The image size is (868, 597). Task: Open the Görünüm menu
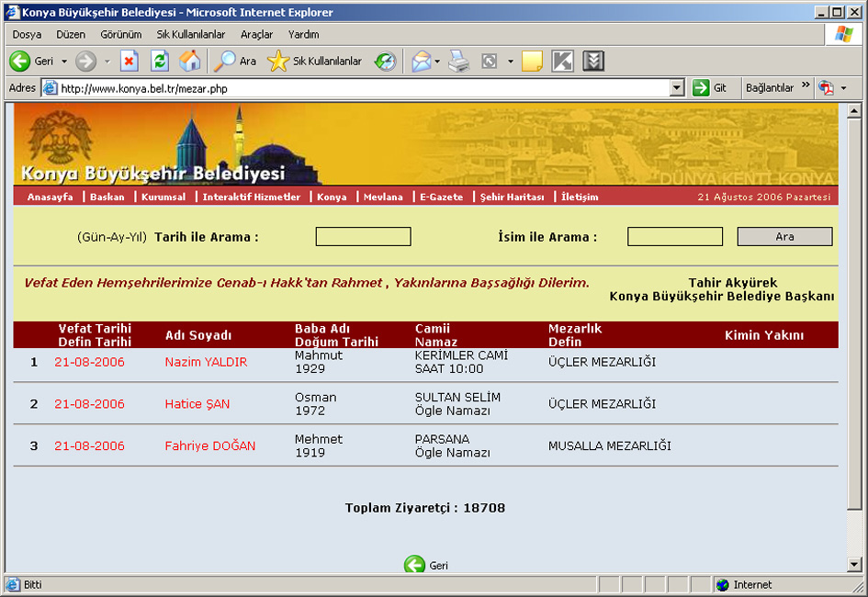point(120,34)
